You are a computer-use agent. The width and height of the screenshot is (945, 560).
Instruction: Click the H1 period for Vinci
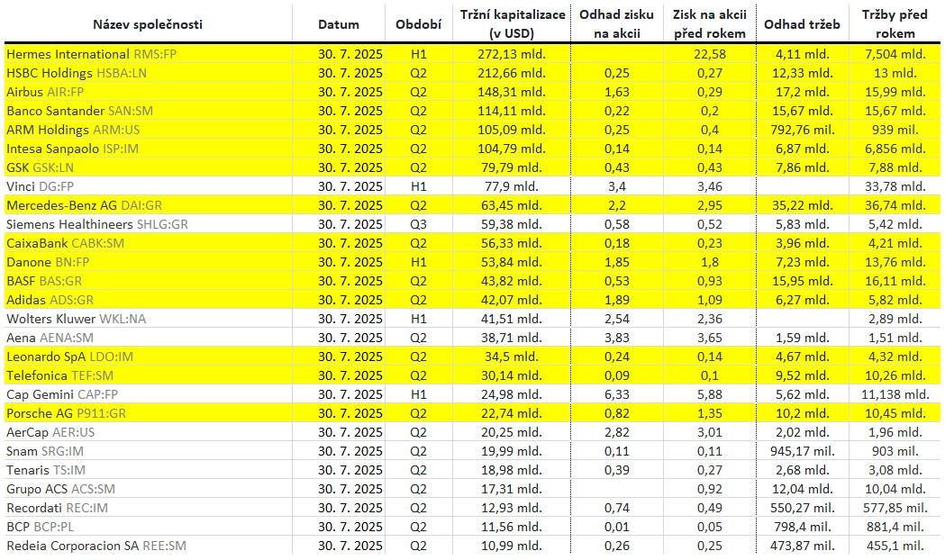(x=418, y=186)
